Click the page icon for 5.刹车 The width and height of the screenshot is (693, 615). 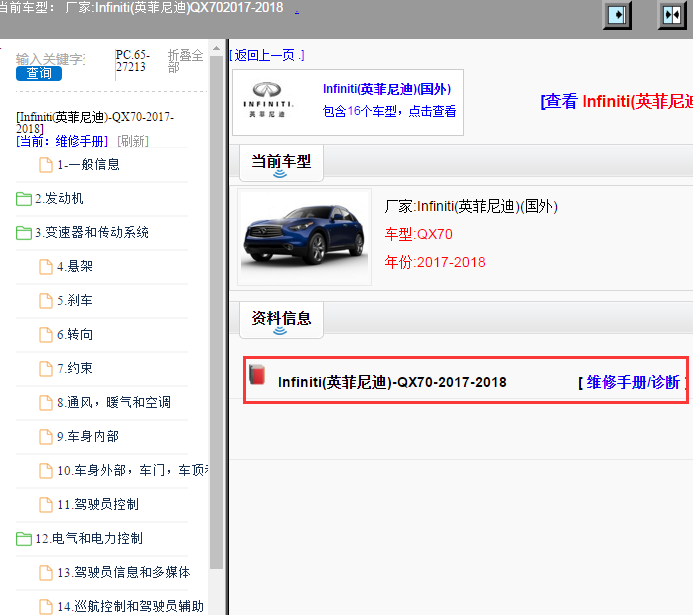tap(46, 301)
